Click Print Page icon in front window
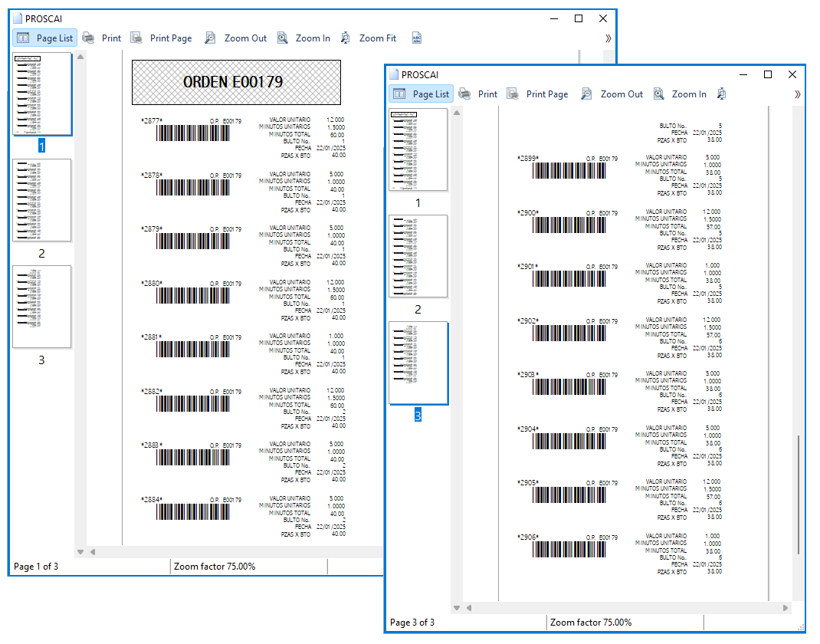The height and width of the screenshot is (644, 820). click(x=513, y=94)
